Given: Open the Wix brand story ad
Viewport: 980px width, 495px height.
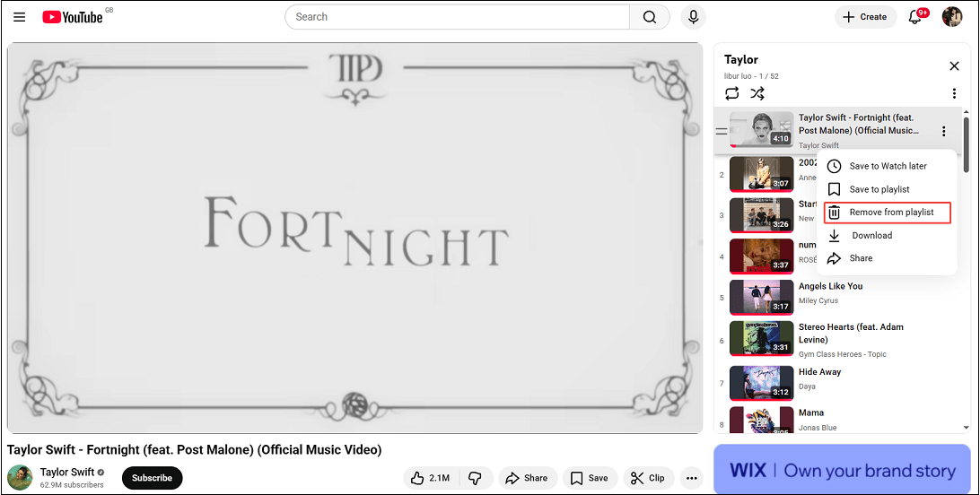Looking at the screenshot, I should coord(842,469).
